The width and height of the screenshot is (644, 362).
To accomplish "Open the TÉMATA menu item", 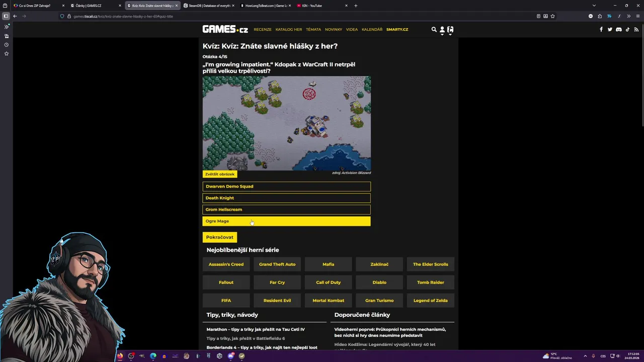I will click(x=313, y=30).
